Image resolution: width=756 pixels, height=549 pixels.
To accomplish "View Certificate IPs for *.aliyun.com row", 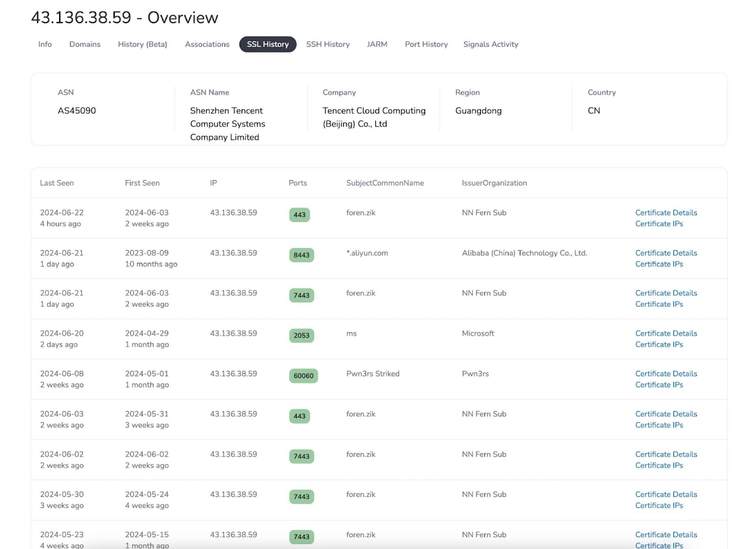I will coord(659,264).
